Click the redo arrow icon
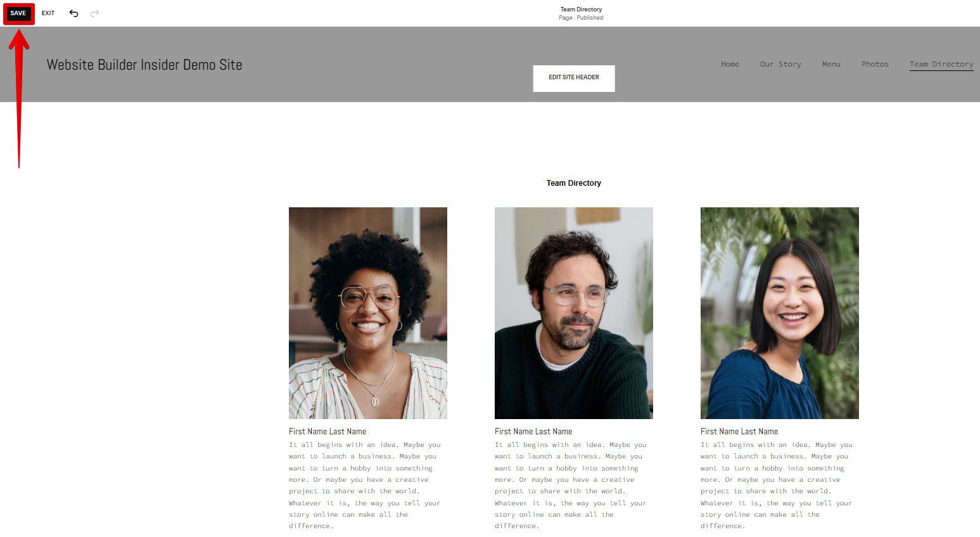Viewport: 980px width, 537px height. click(x=94, y=13)
